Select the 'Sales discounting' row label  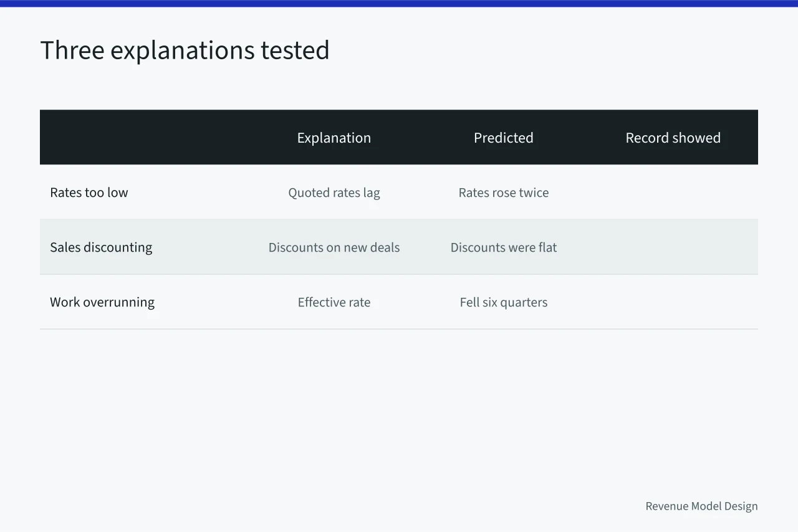[x=101, y=247]
